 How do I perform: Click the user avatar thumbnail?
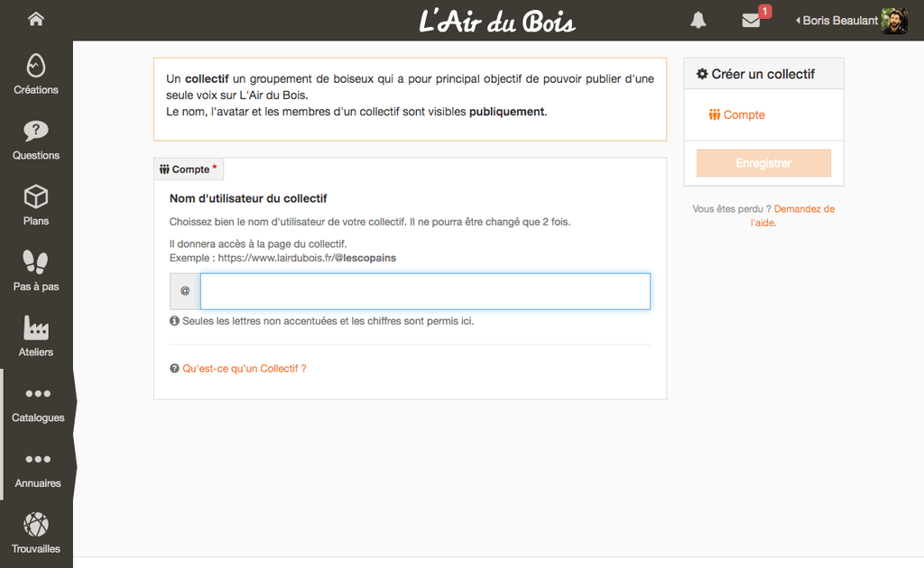coord(894,21)
